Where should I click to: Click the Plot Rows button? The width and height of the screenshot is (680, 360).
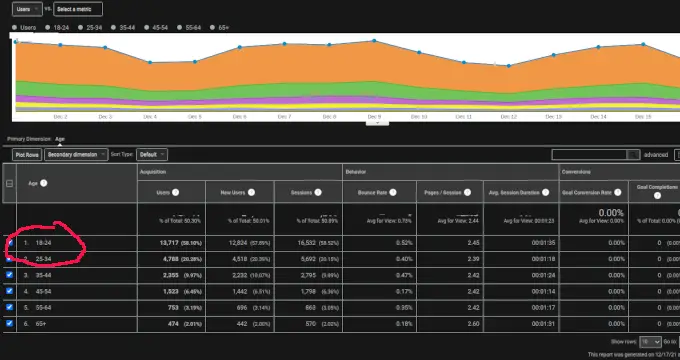pos(27,154)
